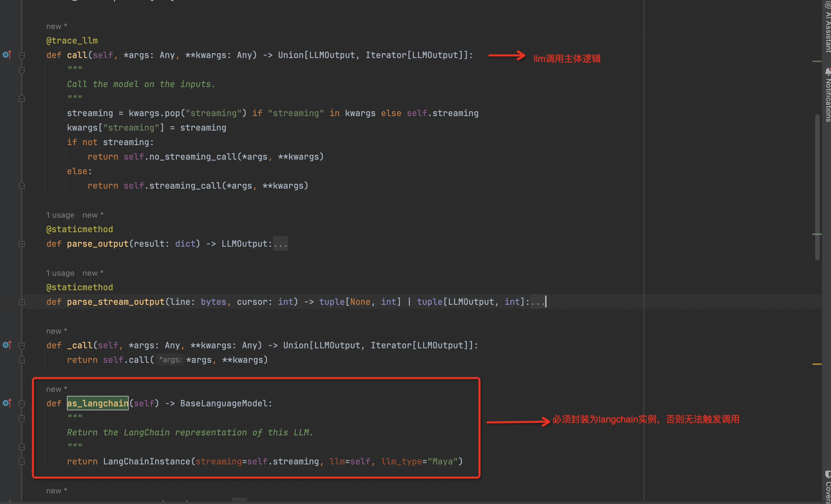Expand the folded parse_output method in gutter
The image size is (831, 504).
tap(21, 244)
